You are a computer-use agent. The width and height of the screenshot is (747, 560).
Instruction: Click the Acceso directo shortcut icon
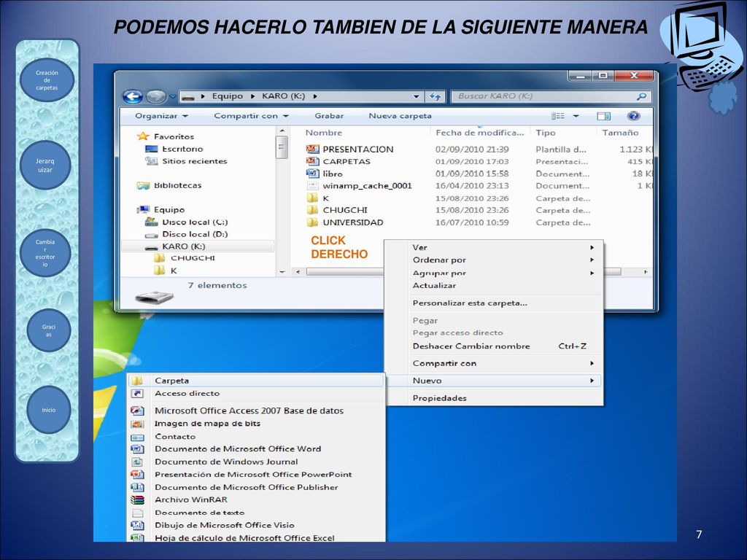[137, 393]
